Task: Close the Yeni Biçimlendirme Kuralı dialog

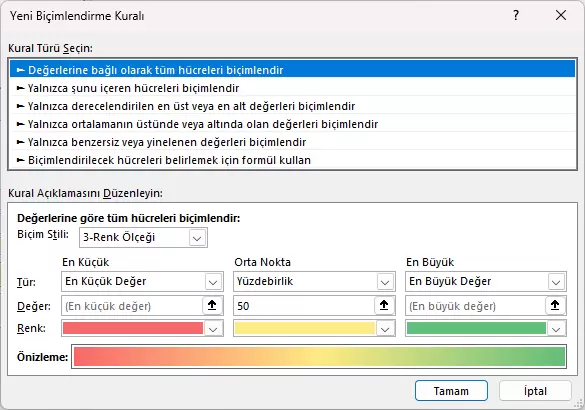Action: [561, 15]
